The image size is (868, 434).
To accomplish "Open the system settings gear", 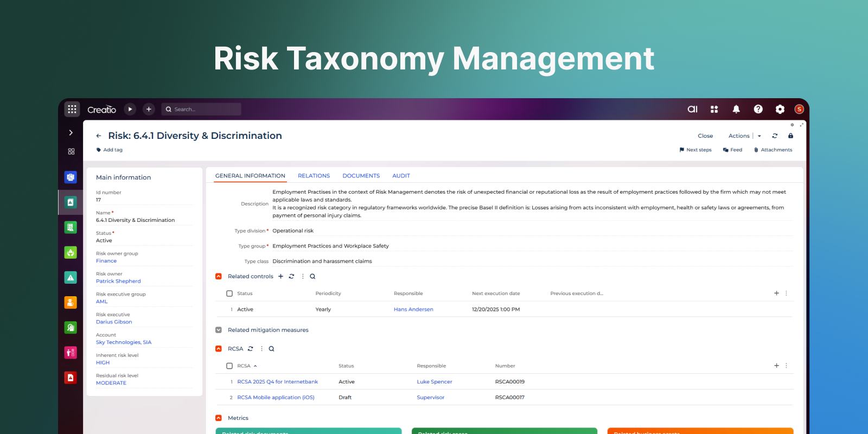I will tap(780, 109).
